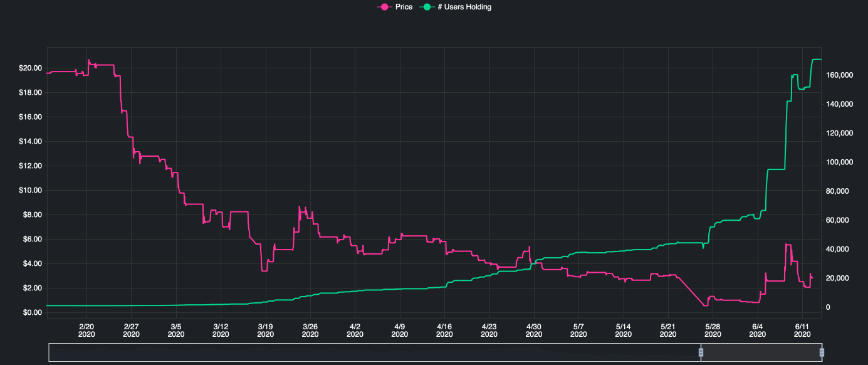Click the 'Price' legend text label
The image size is (868, 365).
click(404, 7)
